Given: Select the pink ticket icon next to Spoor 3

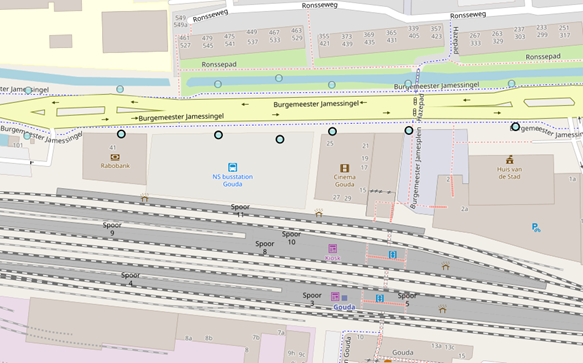Looking at the screenshot, I should [x=335, y=296].
